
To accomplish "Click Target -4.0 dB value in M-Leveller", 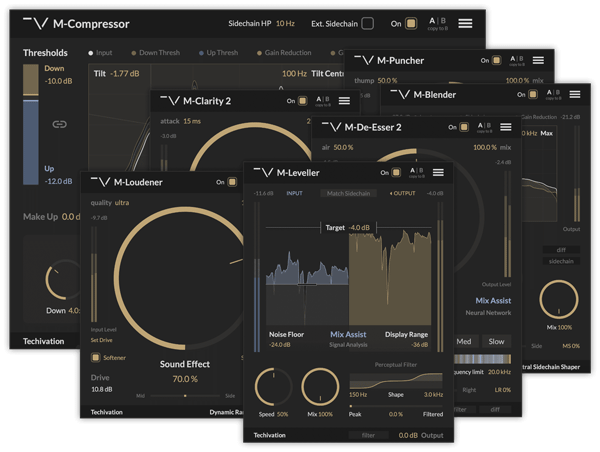I will pyautogui.click(x=359, y=228).
